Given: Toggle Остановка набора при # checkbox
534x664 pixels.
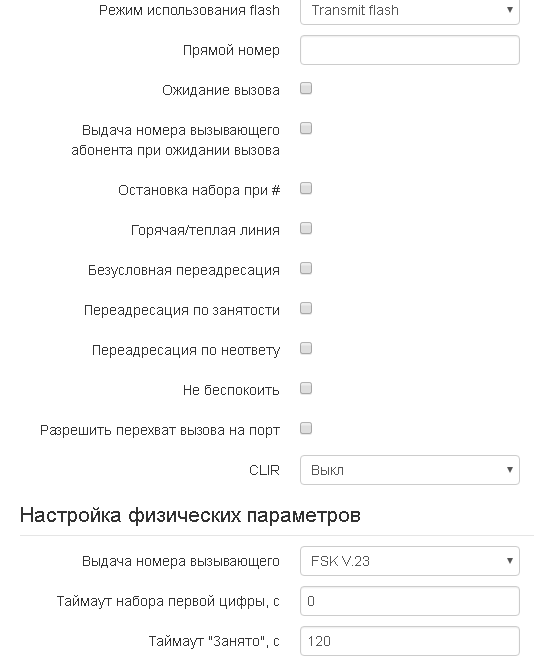Looking at the screenshot, I should [x=306, y=188].
